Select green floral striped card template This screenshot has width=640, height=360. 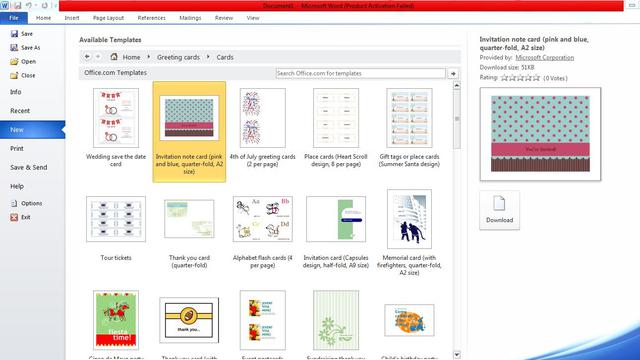336,320
